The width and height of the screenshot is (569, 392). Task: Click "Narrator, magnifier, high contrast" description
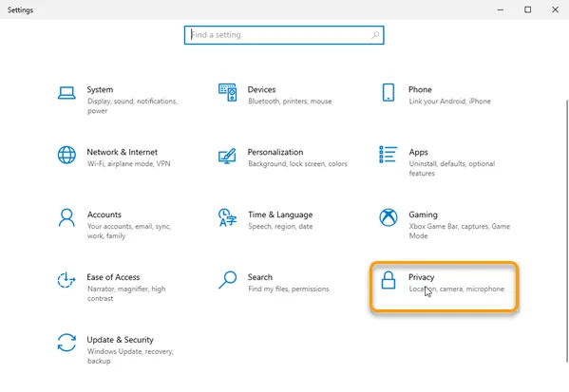[x=126, y=293]
